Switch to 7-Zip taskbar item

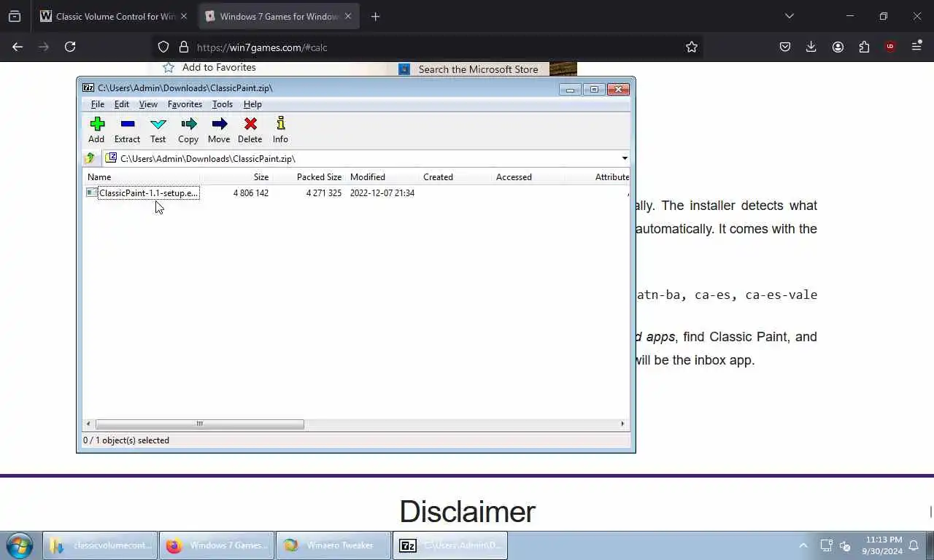[450, 545]
